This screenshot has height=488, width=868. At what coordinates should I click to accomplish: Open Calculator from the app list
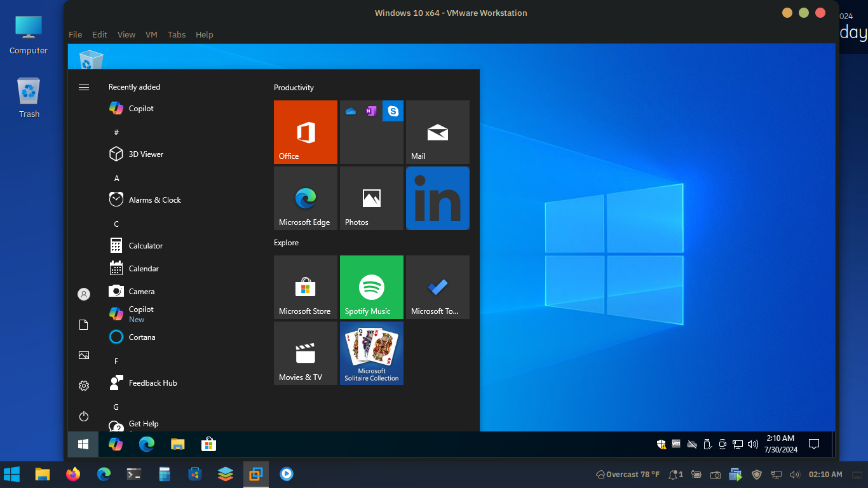(x=184, y=246)
